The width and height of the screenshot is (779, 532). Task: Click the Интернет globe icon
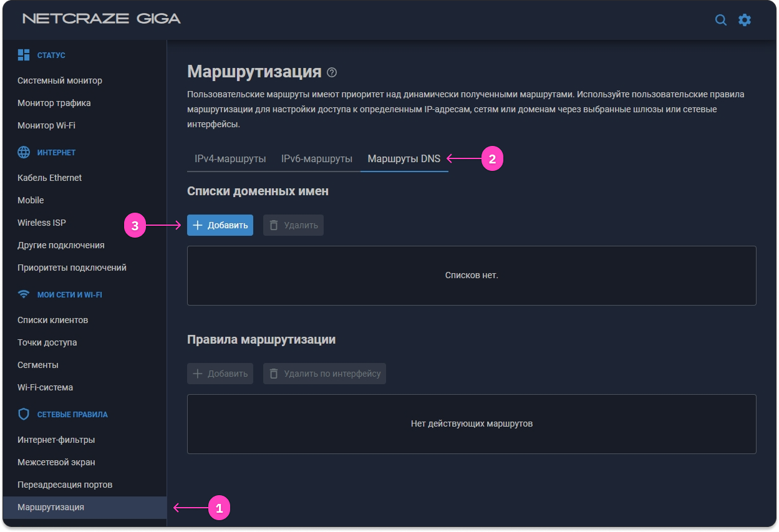click(x=24, y=152)
